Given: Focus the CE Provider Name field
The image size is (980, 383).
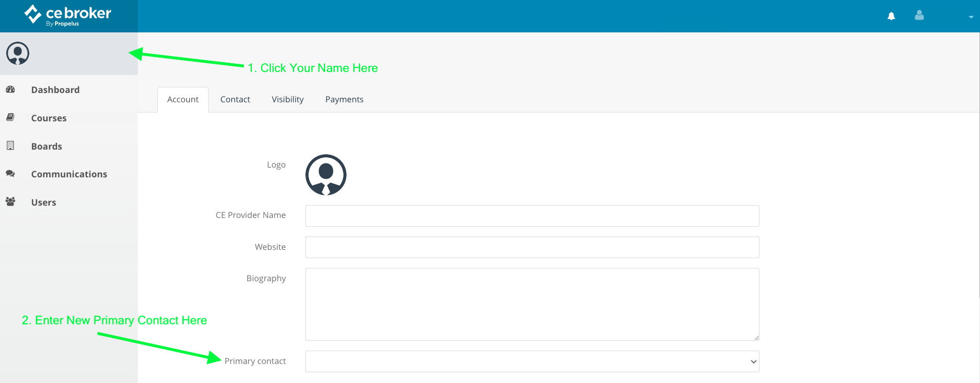Looking at the screenshot, I should pos(532,216).
